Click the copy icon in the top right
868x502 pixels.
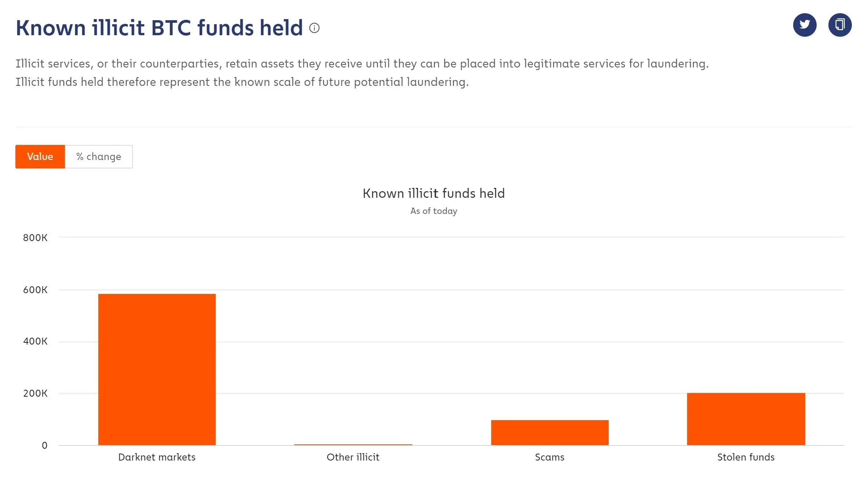(840, 25)
